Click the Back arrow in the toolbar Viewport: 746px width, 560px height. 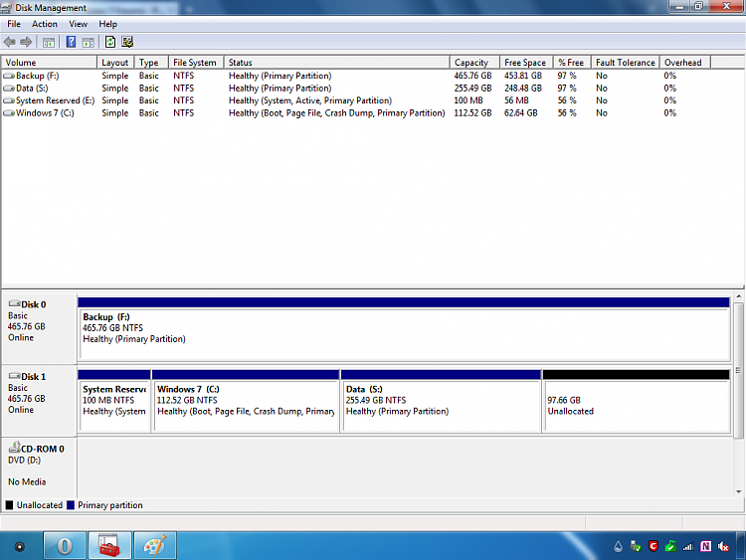[x=10, y=43]
